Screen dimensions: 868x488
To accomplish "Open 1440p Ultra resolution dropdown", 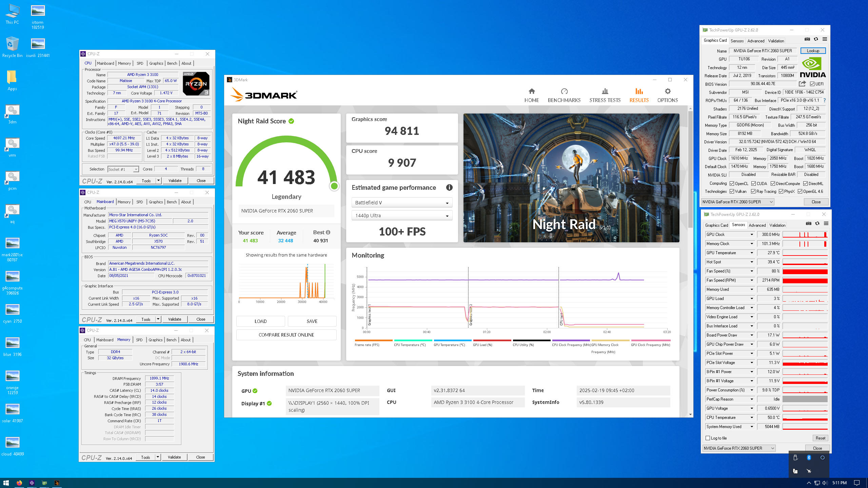I will (402, 216).
